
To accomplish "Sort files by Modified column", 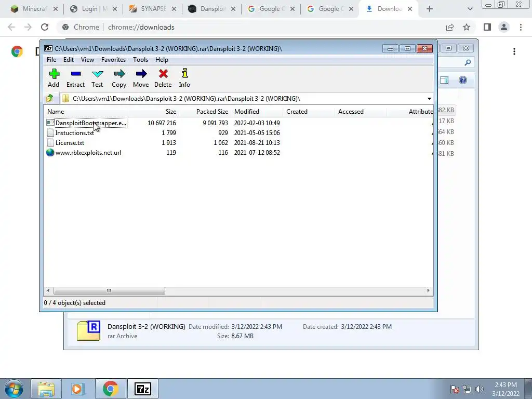I will tap(257, 112).
